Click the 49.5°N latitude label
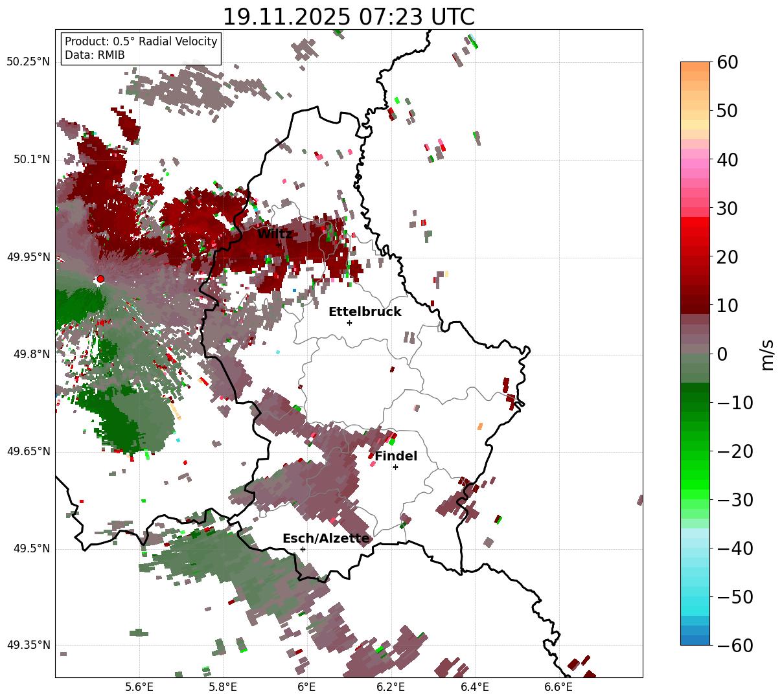 (31, 548)
